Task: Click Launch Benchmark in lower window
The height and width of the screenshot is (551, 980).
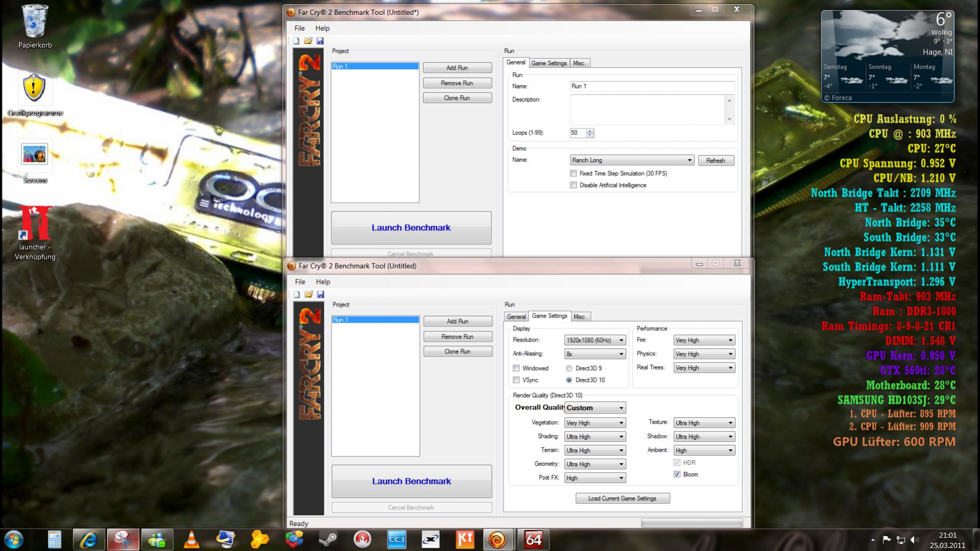Action: 412,481
